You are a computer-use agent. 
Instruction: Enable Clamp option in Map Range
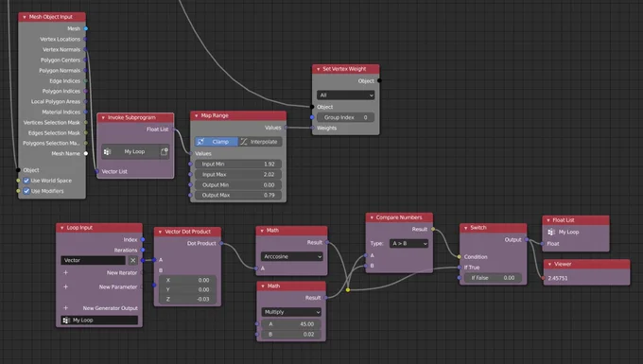217,142
